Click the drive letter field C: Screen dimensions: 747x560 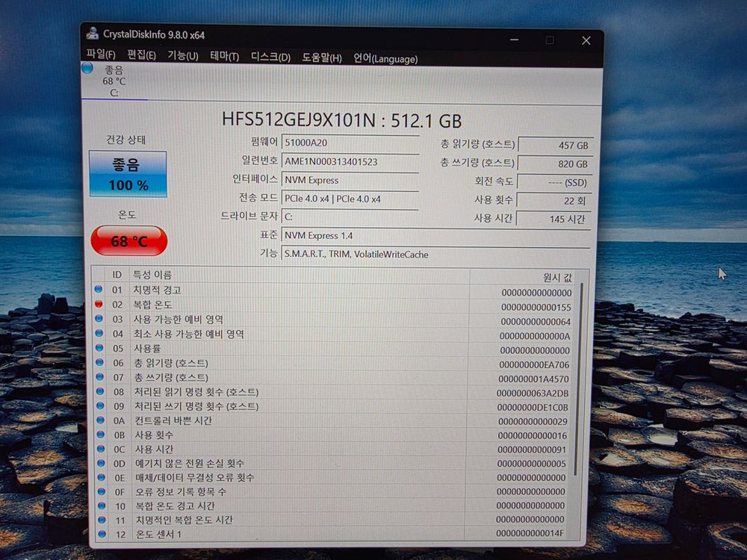pyautogui.click(x=350, y=217)
